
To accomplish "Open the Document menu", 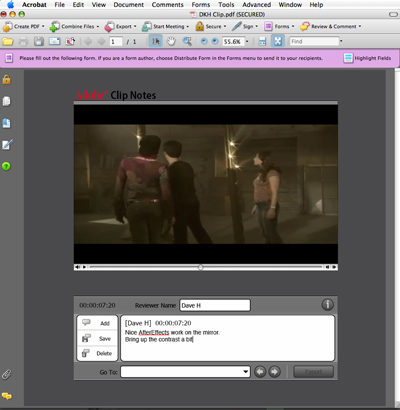I will coord(129,5).
